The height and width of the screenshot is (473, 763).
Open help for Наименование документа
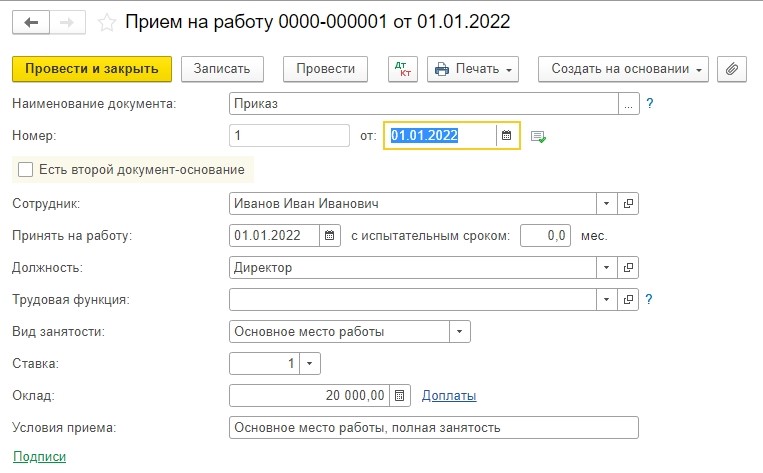(x=649, y=103)
